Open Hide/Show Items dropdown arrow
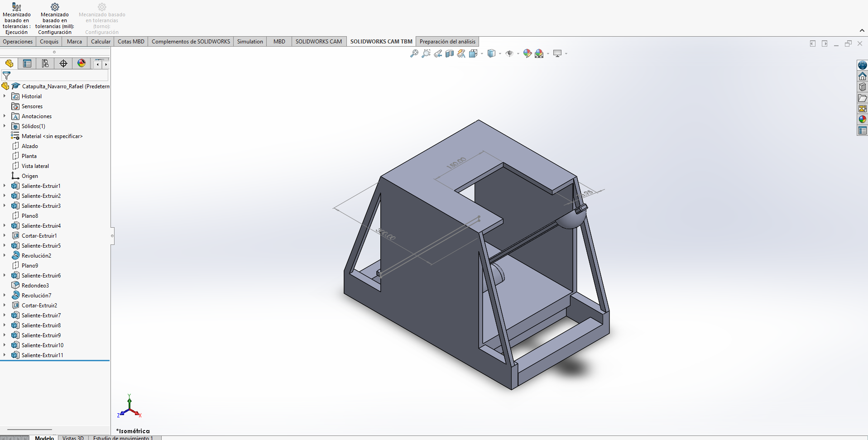The width and height of the screenshot is (868, 440). (x=518, y=53)
